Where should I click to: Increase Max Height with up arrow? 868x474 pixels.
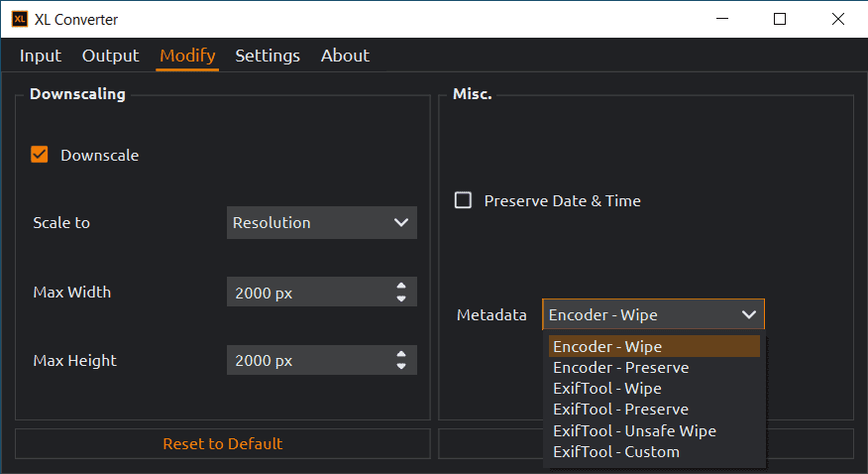coord(401,355)
